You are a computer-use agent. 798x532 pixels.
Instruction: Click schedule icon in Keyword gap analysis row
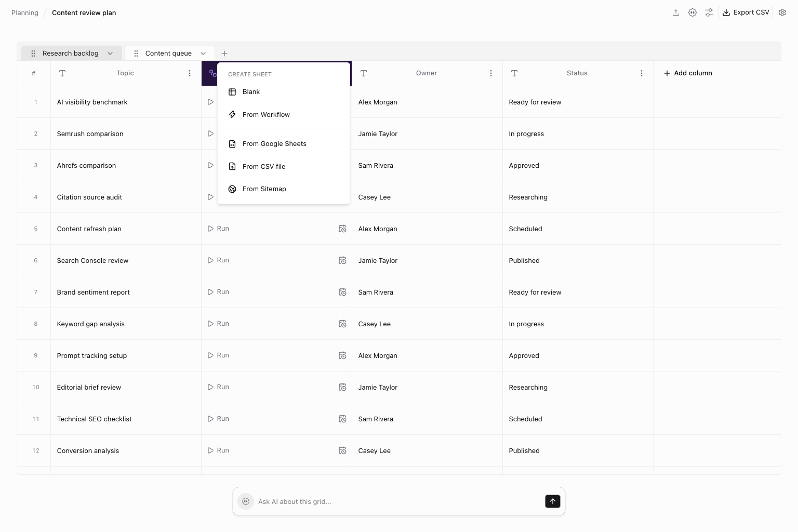click(x=342, y=324)
